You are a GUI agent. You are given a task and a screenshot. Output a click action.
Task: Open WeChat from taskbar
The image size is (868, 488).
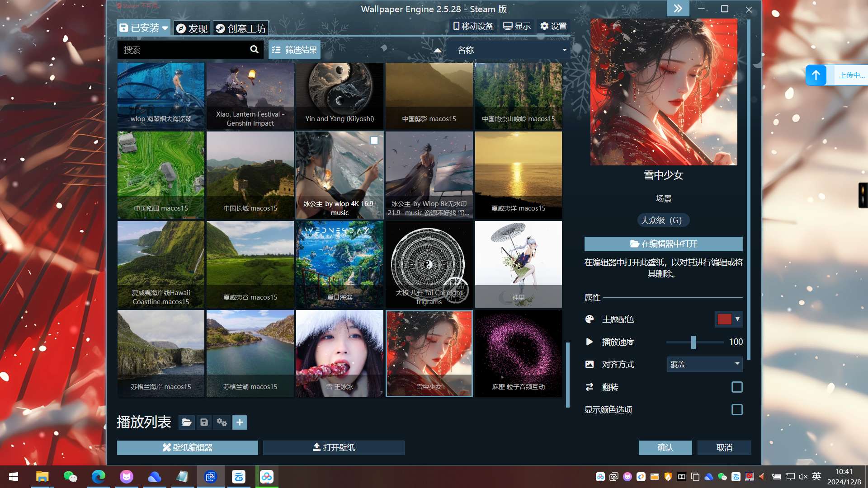pos(70,477)
